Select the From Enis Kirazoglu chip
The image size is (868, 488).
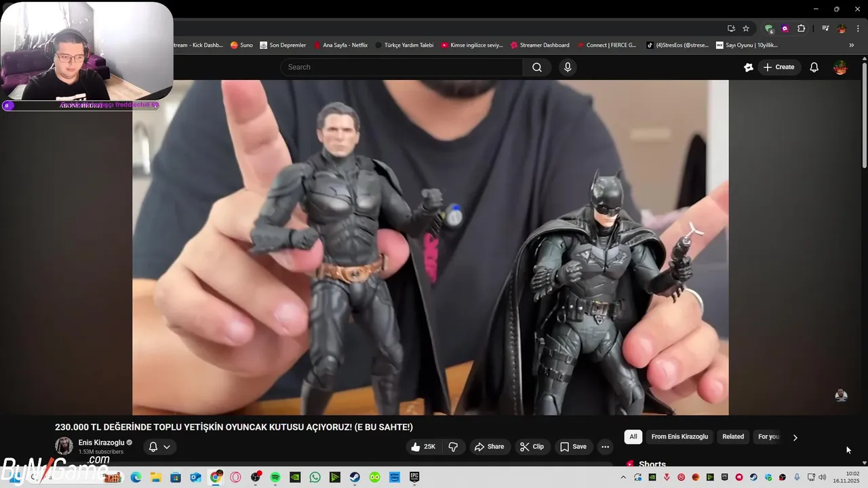coord(679,436)
